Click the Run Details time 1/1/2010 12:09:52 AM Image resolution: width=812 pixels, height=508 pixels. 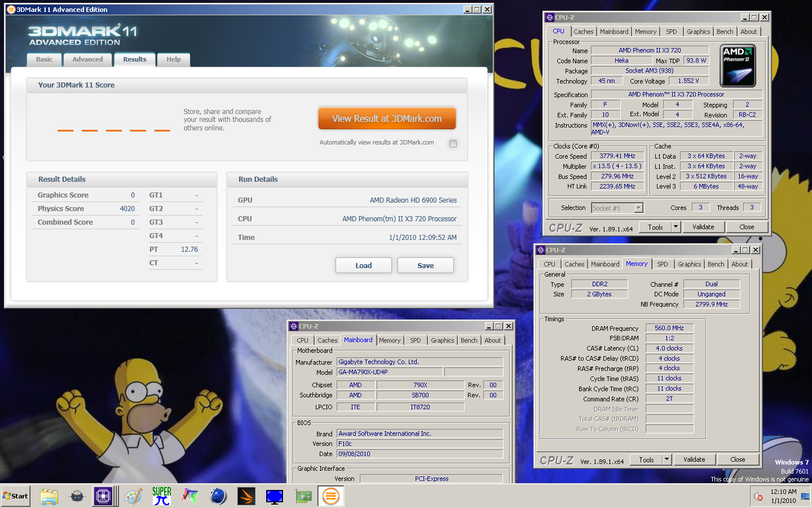click(x=423, y=238)
